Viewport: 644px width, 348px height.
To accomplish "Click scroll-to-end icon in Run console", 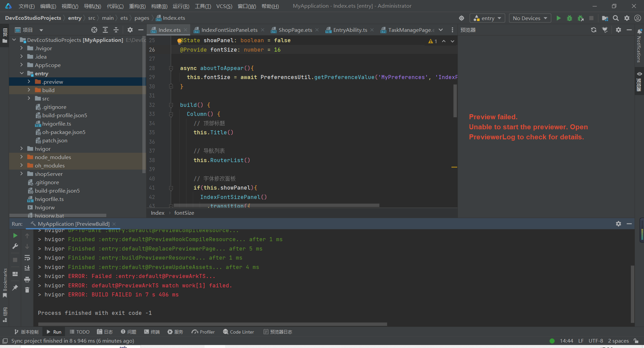I will [27, 268].
